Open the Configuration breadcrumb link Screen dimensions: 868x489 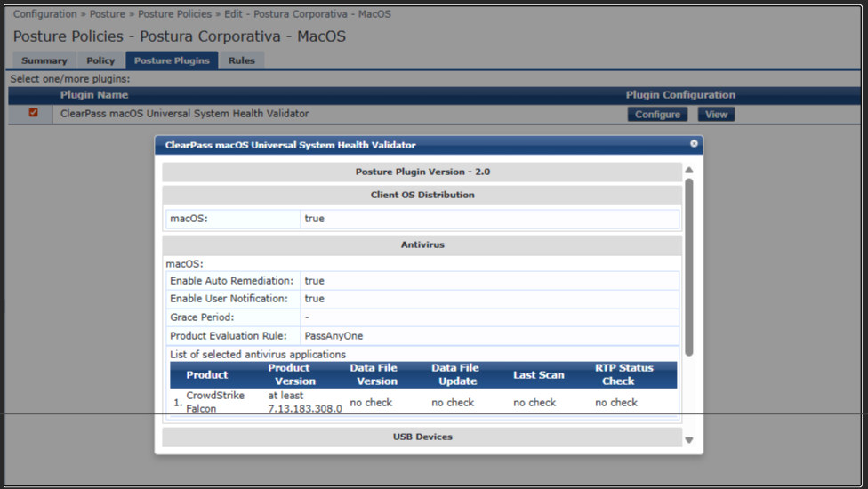tap(44, 14)
